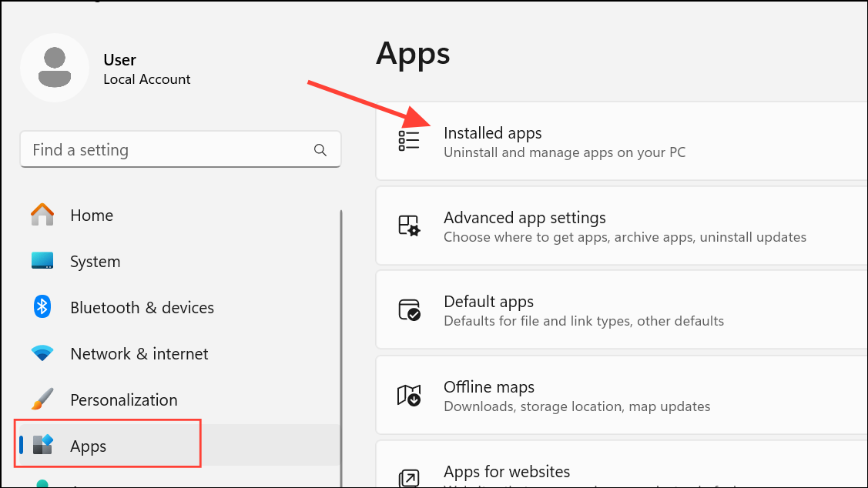This screenshot has height=488, width=868.
Task: Click 'Downloads, storage location, map updates' text
Action: pyautogui.click(x=577, y=406)
